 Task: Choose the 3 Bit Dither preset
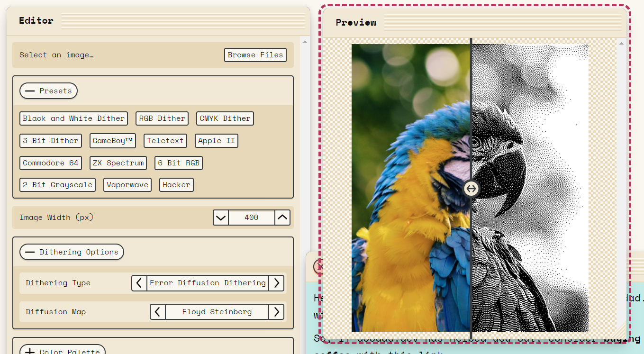point(51,141)
